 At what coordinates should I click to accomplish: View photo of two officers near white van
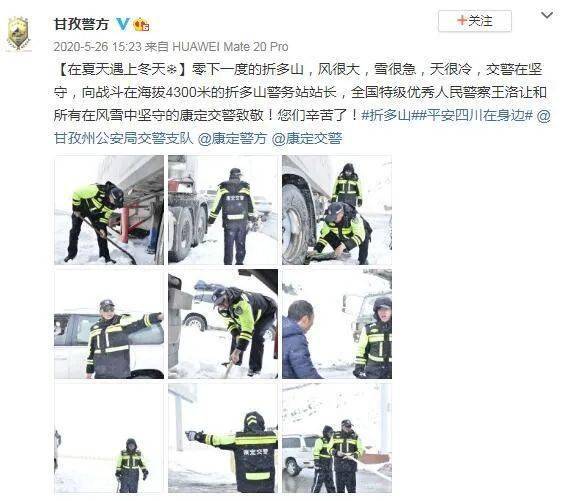coord(337,438)
